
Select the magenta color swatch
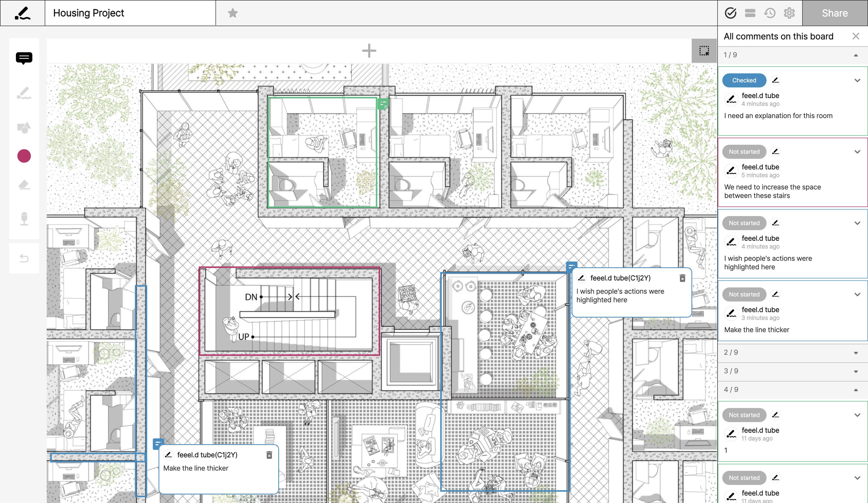pos(24,156)
